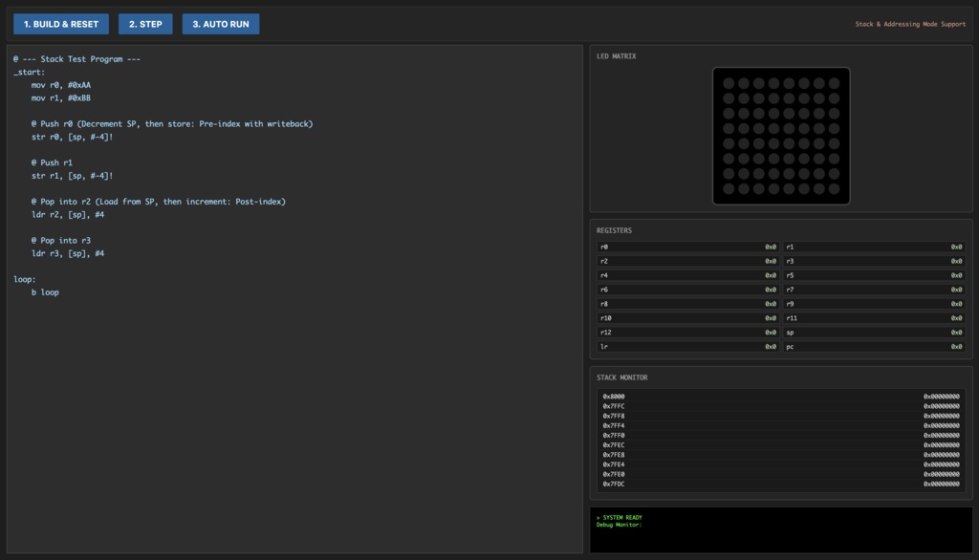Click stack address 0x7FE8 row

[x=781, y=455]
